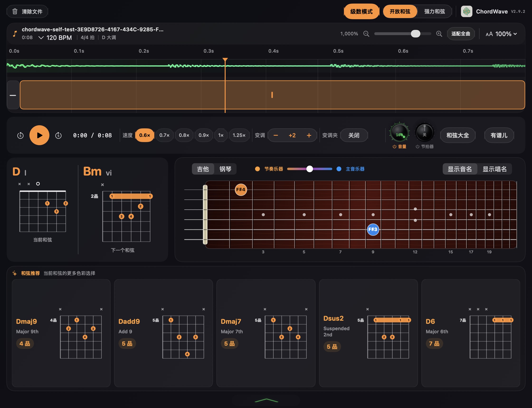Click the orange chord segment marker
Screen dimensions: 532x408
tap(272, 95)
